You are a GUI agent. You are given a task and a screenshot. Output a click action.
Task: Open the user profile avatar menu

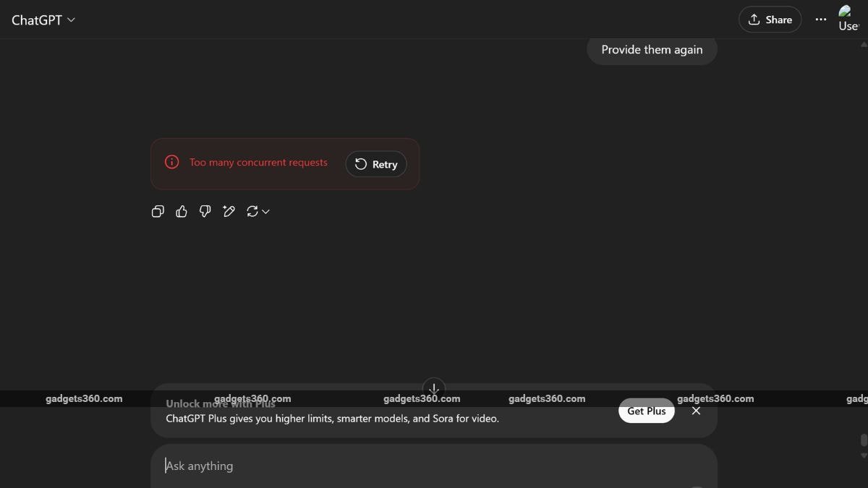pyautogui.click(x=848, y=19)
